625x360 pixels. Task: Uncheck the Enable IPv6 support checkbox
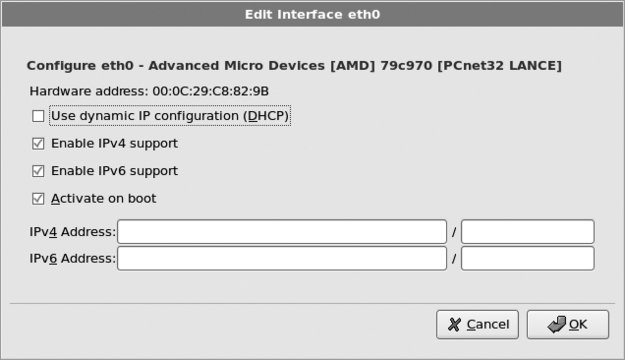(x=38, y=171)
